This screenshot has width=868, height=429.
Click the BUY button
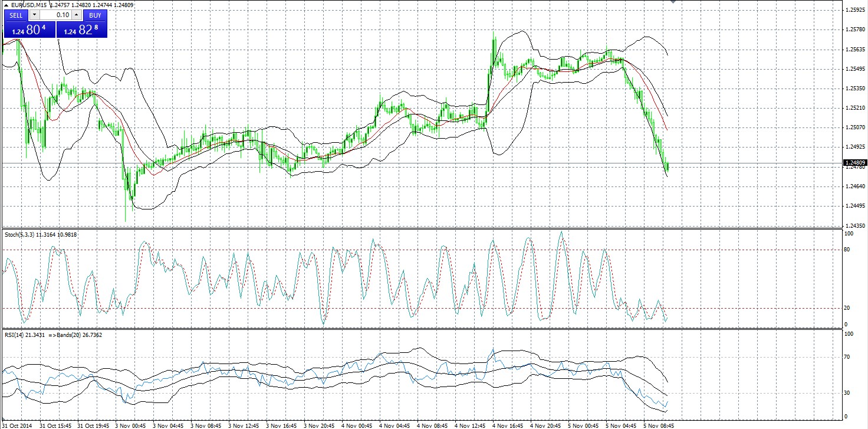coord(95,15)
